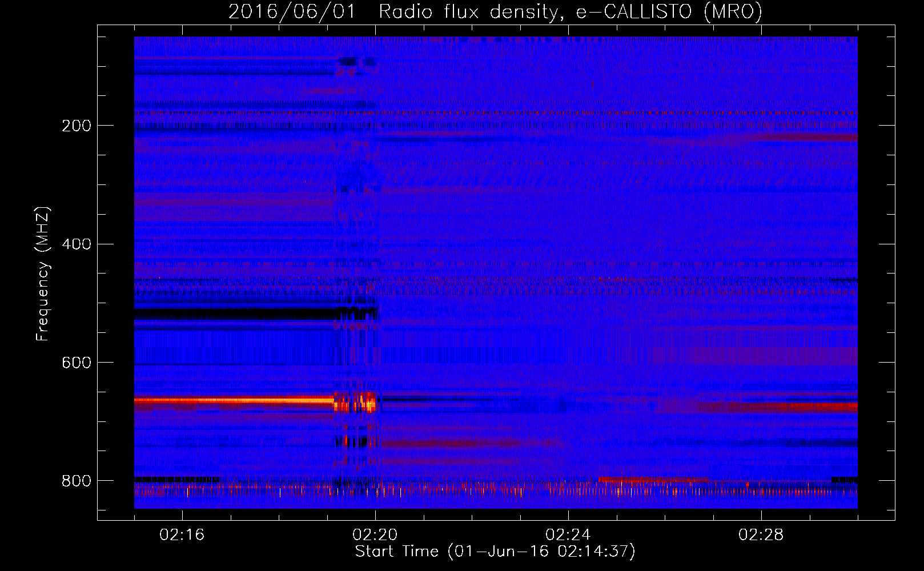Click the 'Frequency (MHZ)' axis label
This screenshot has width=924, height=571.
coord(43,274)
